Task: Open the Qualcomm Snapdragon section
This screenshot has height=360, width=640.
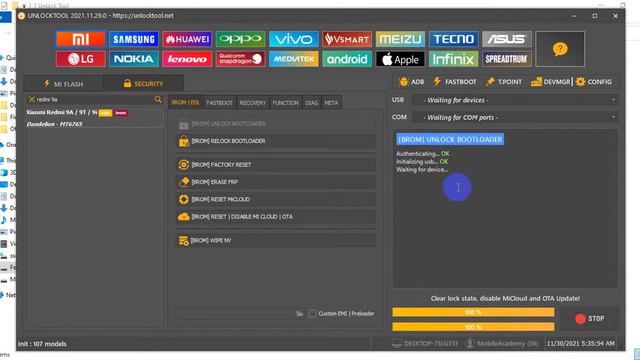Action: coord(240,59)
